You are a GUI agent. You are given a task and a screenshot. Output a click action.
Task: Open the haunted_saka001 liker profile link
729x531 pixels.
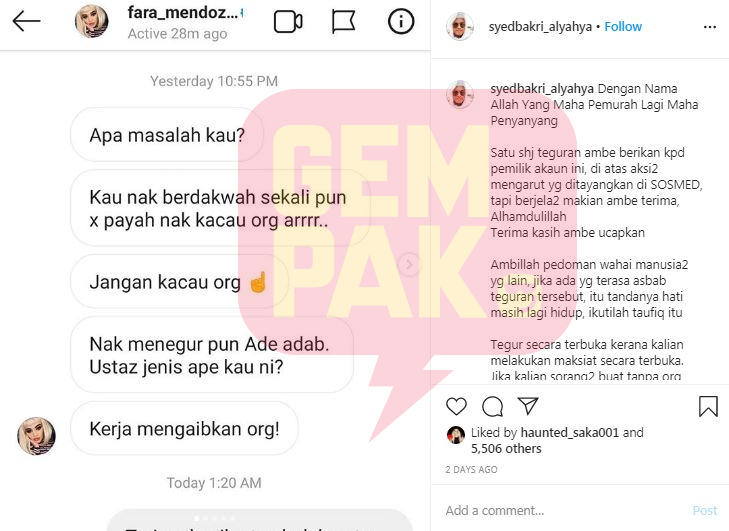click(x=570, y=432)
